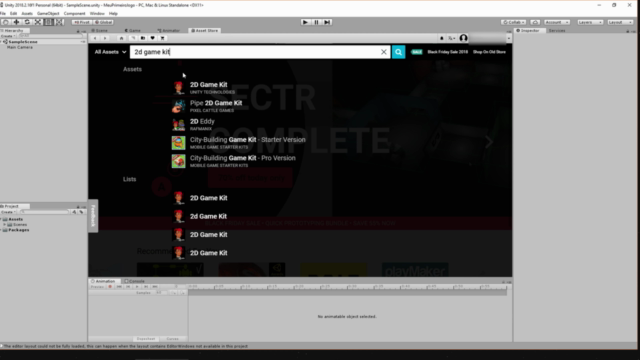
Task: Open the Asset Store language selector
Action: (x=452, y=38)
